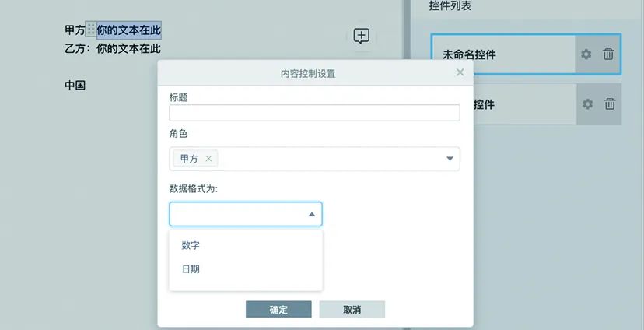Open settings gear for 未命名控件
The width and height of the screenshot is (644, 330).
[586, 54]
